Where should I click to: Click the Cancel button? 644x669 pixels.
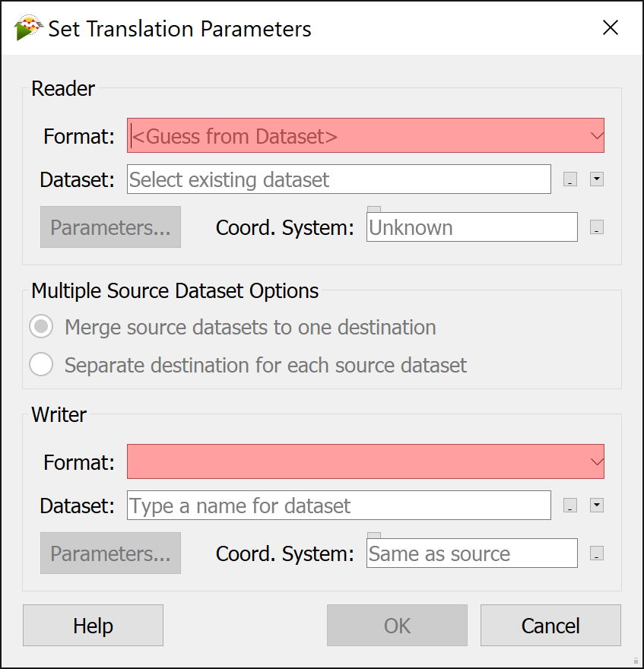pos(550,625)
